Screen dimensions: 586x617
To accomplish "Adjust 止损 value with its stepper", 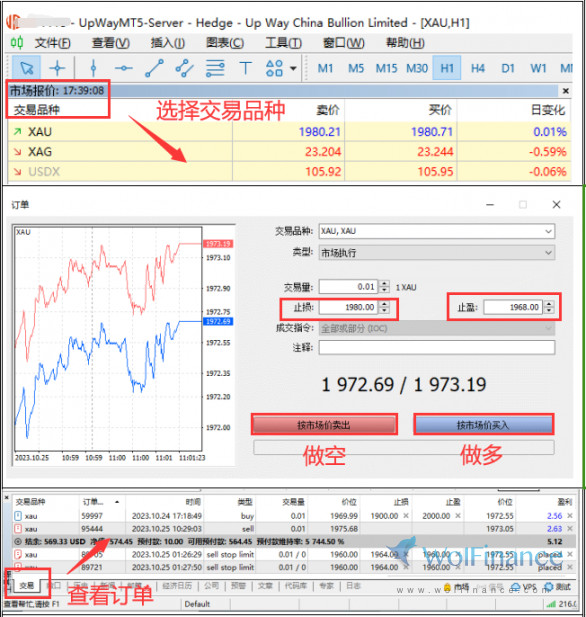I will pos(385,307).
